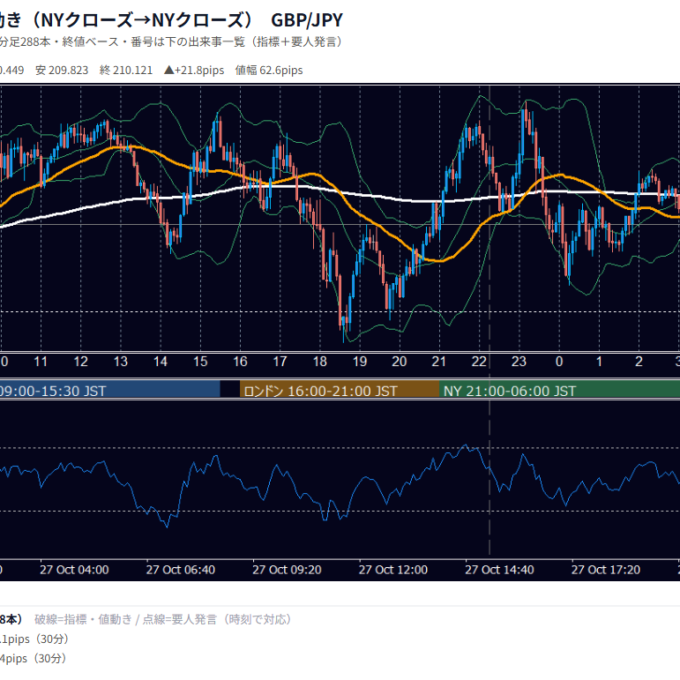Click hour label 14 on time axis
The height and width of the screenshot is (680, 680).
point(160,361)
